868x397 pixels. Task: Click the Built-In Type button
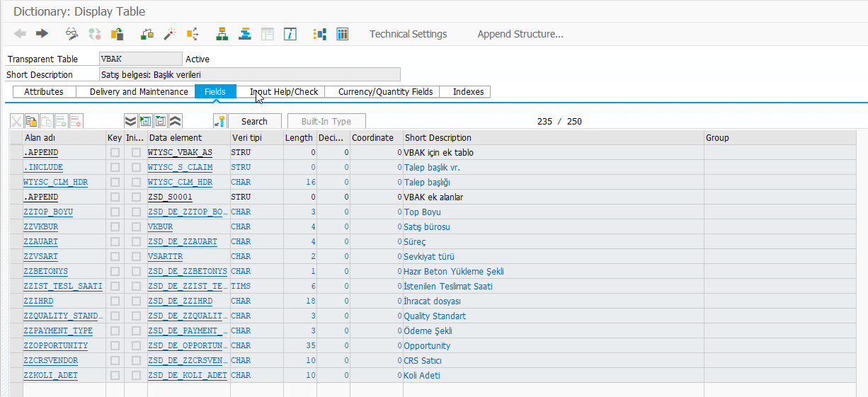tap(326, 121)
